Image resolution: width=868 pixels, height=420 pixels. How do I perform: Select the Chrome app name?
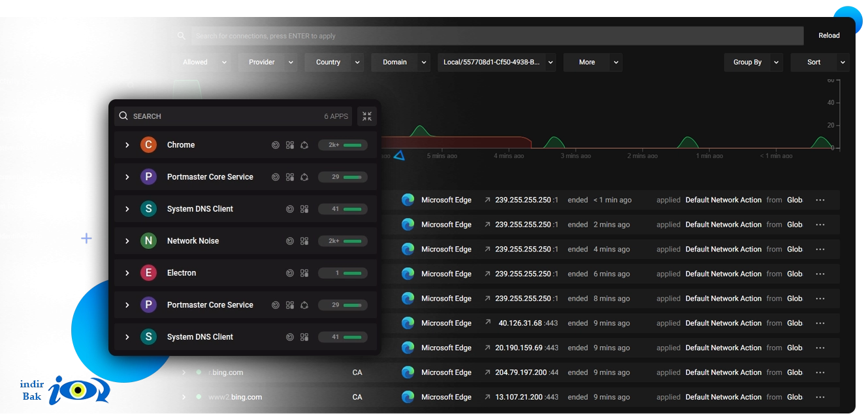coord(181,145)
